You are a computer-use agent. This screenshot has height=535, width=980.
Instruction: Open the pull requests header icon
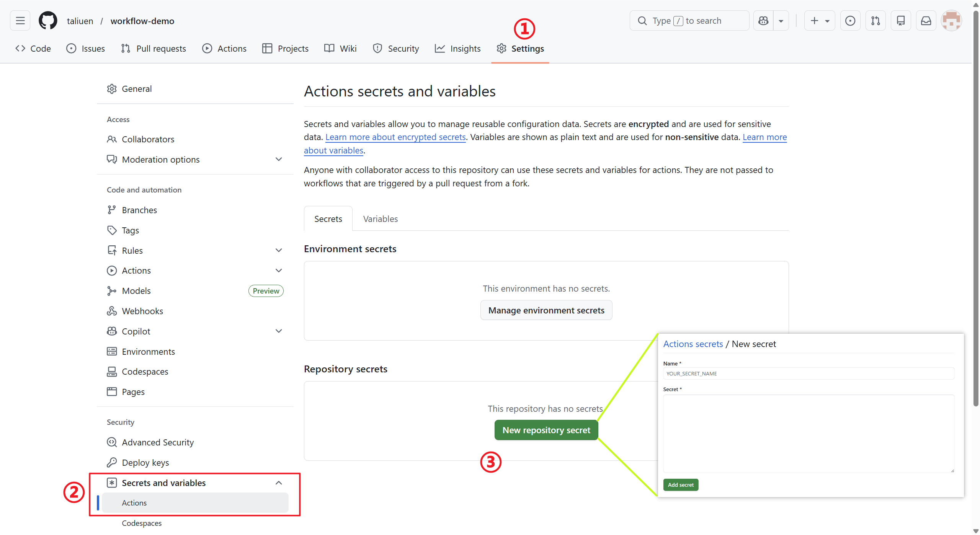coord(875,21)
